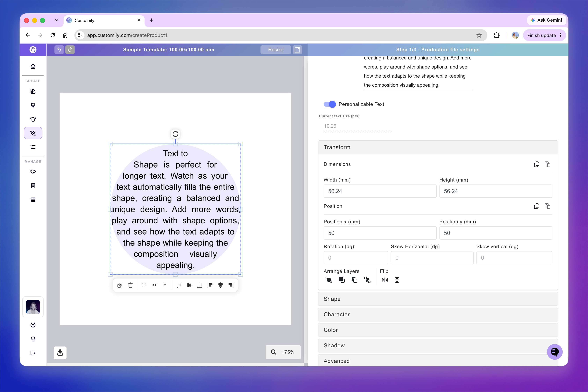The width and height of the screenshot is (588, 392).
Task: Log out using the sidebar exit icon
Action: tap(33, 353)
